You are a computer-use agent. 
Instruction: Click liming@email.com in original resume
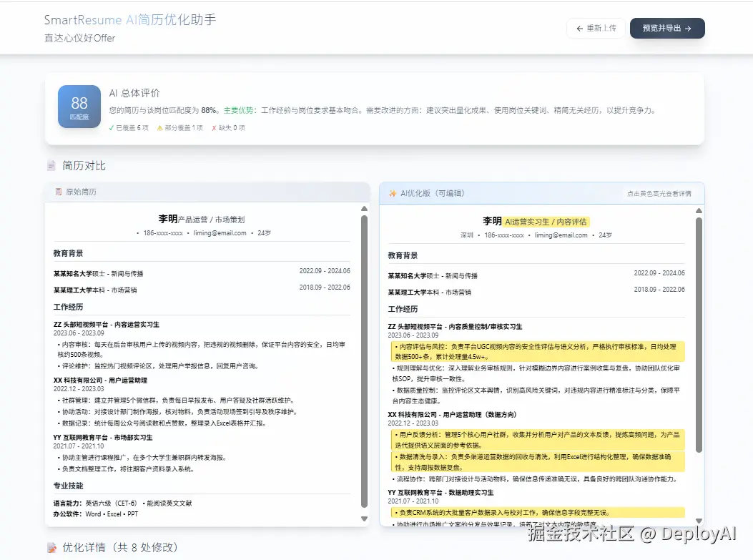point(220,233)
